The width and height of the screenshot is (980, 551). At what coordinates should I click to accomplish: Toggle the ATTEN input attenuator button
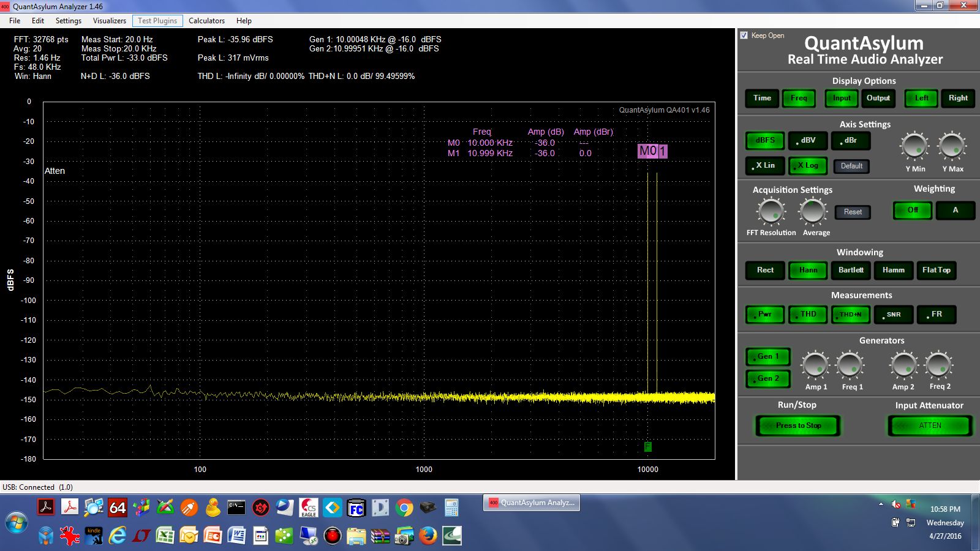click(930, 425)
